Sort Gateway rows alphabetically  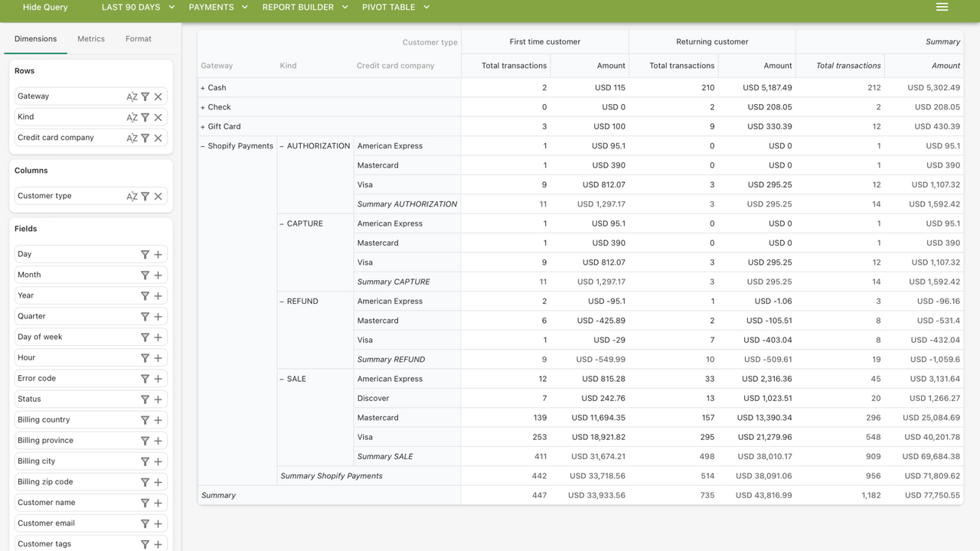[x=132, y=96]
